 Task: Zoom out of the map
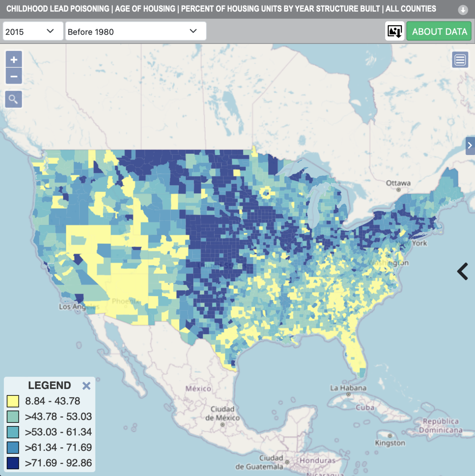pyautogui.click(x=14, y=76)
